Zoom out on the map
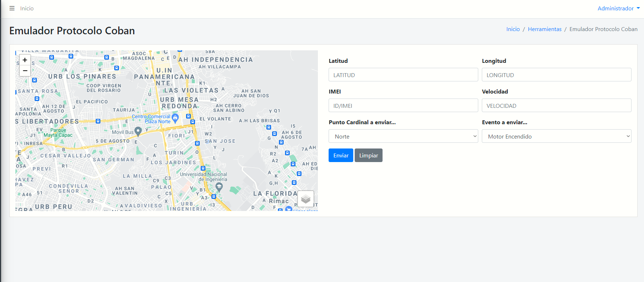Viewport: 644px width, 282px height. pos(25,71)
